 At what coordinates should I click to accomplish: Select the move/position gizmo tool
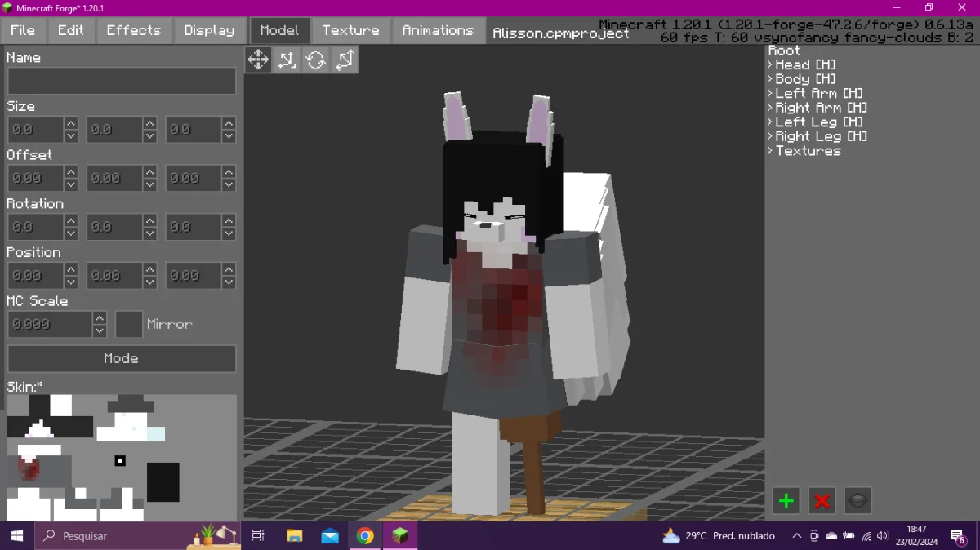258,60
